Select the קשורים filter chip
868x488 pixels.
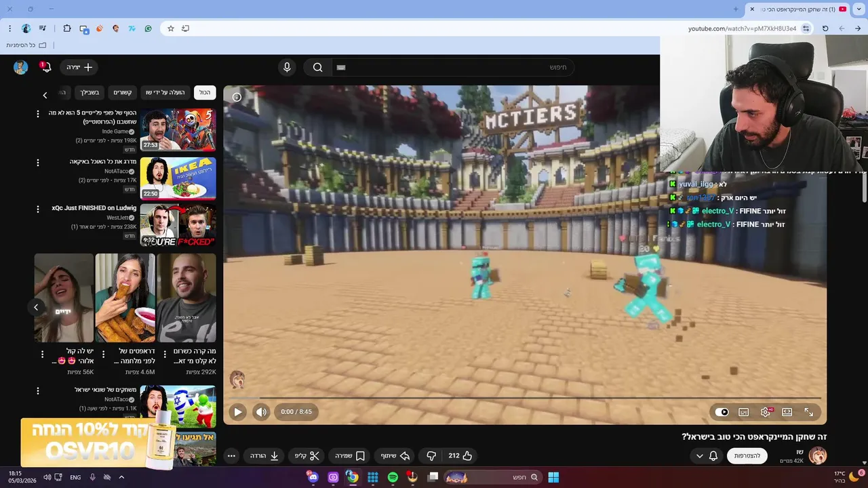[x=122, y=92]
